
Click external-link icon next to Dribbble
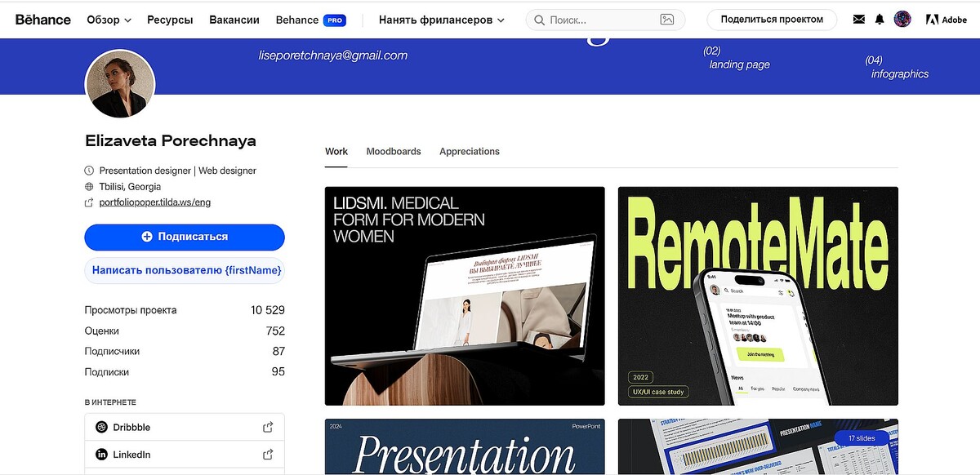tap(267, 426)
